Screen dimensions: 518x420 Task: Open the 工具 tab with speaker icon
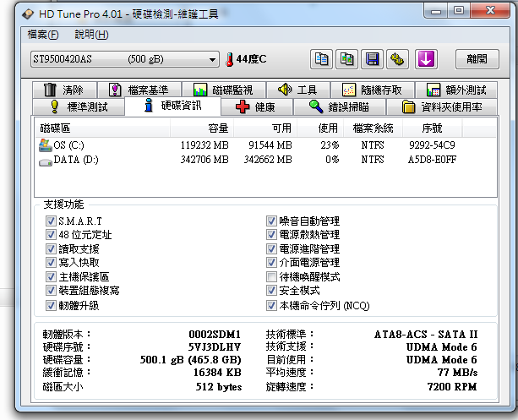[x=298, y=90]
